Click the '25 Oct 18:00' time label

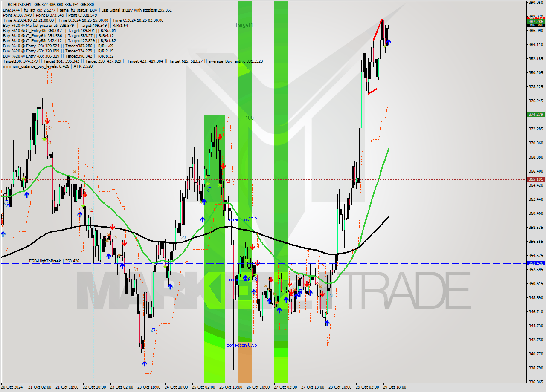click(230, 387)
